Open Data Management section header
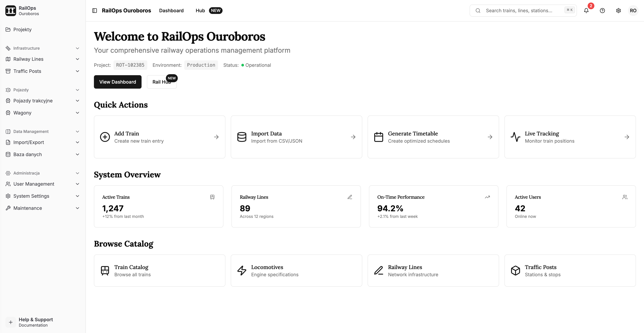 pyautogui.click(x=42, y=132)
